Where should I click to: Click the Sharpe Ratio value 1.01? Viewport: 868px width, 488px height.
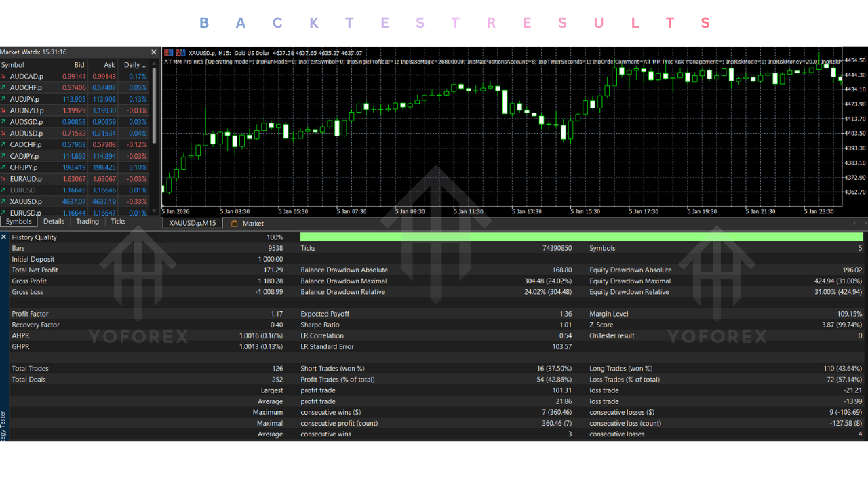coord(565,325)
